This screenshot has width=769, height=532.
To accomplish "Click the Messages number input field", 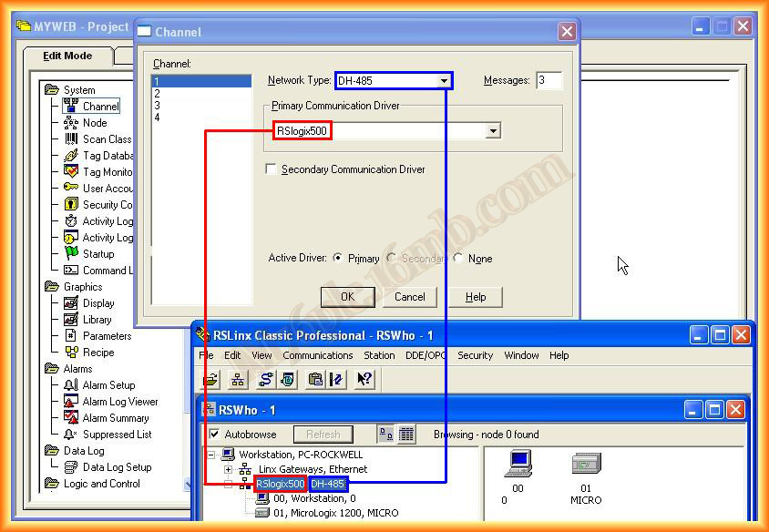I will tap(549, 81).
